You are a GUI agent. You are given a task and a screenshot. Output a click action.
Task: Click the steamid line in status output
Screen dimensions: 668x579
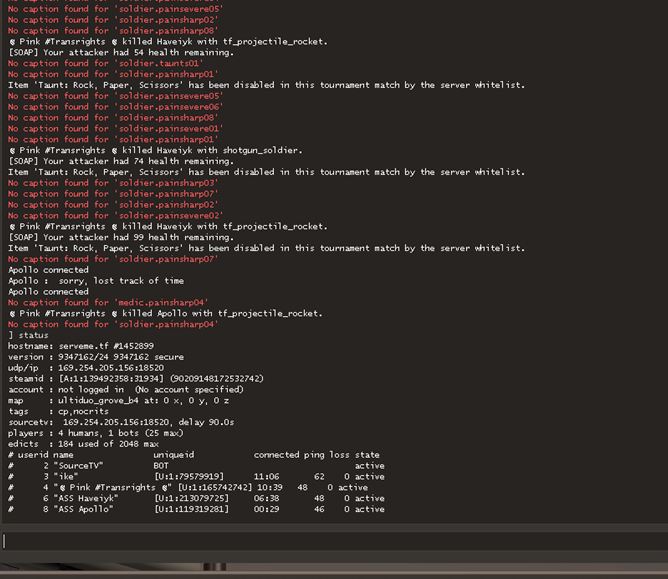coord(135,379)
